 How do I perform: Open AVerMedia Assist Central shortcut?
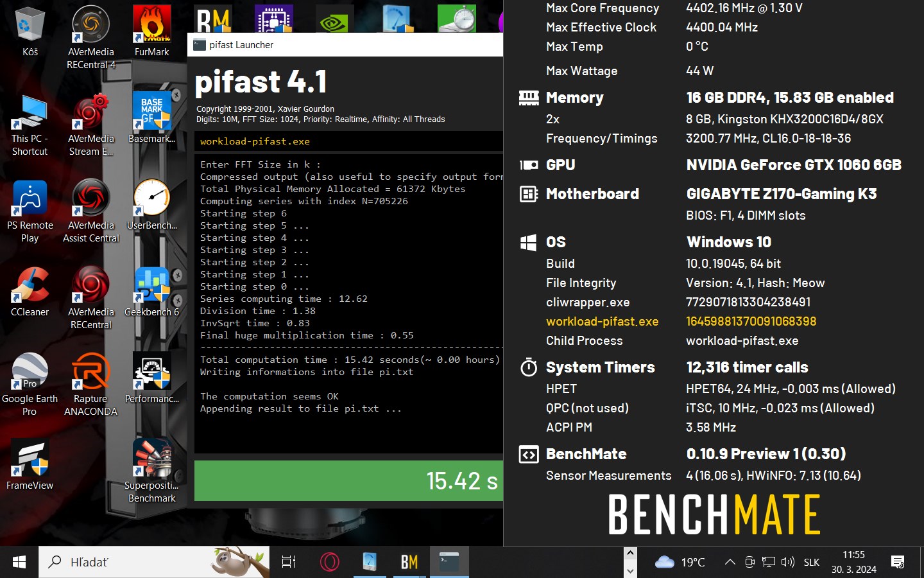(90, 212)
